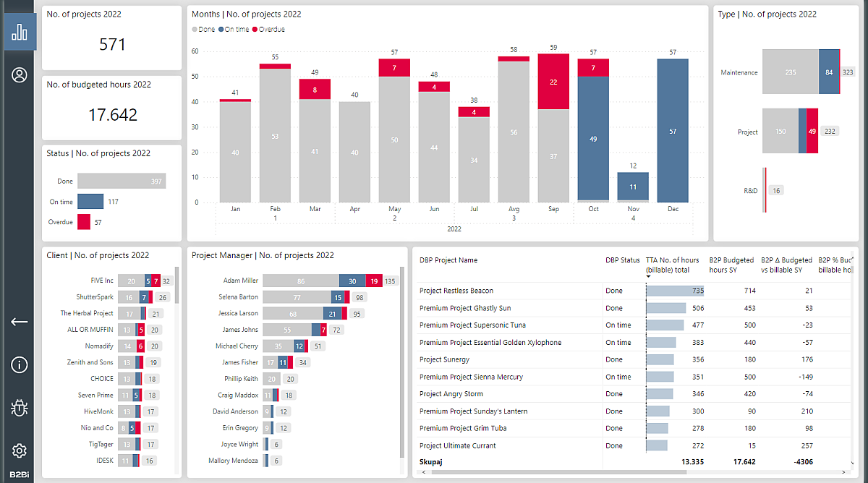Open the information icon in the sidebar

point(20,365)
